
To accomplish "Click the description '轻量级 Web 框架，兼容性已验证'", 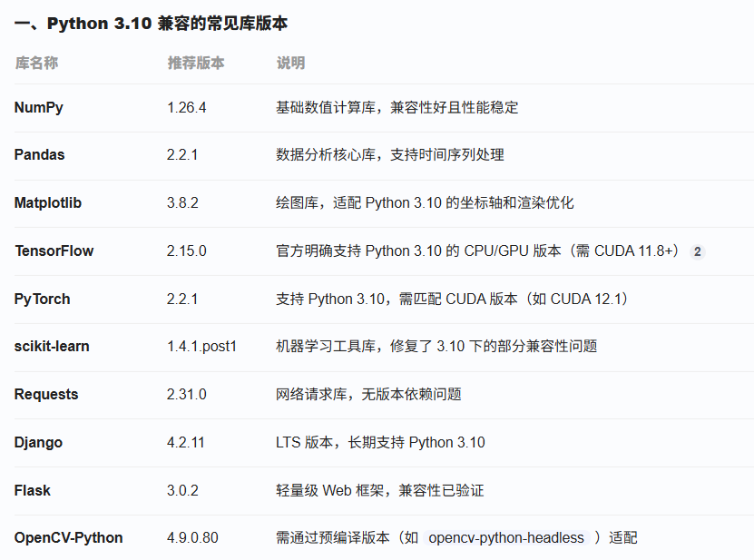I will pyautogui.click(x=380, y=490).
